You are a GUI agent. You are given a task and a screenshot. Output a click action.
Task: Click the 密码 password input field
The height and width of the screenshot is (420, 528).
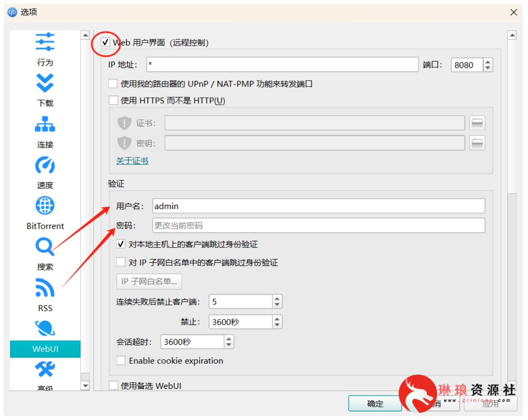319,225
